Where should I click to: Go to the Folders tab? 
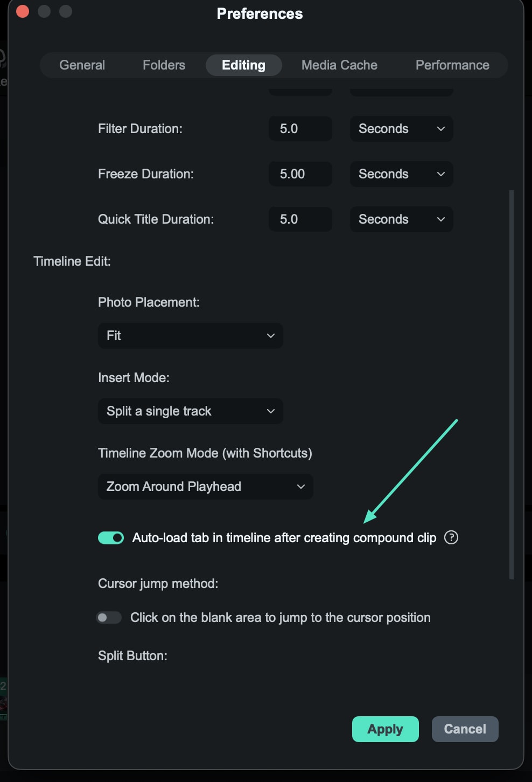click(x=163, y=65)
